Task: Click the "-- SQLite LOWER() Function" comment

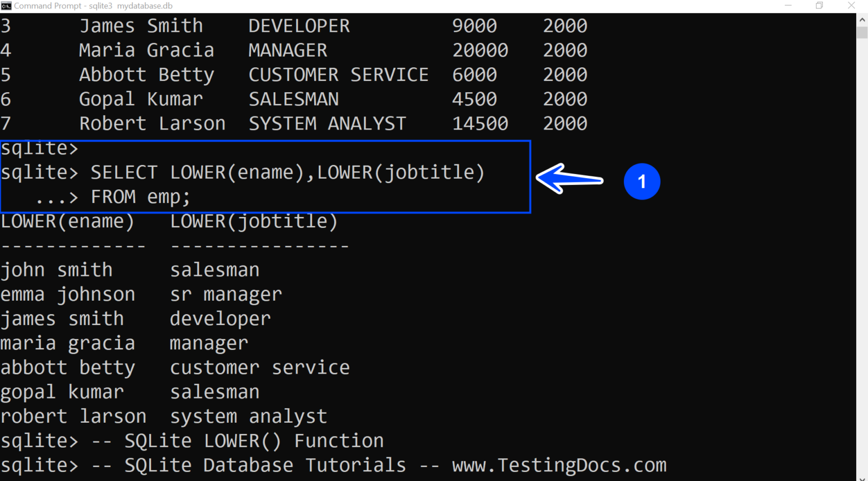Action: click(237, 440)
